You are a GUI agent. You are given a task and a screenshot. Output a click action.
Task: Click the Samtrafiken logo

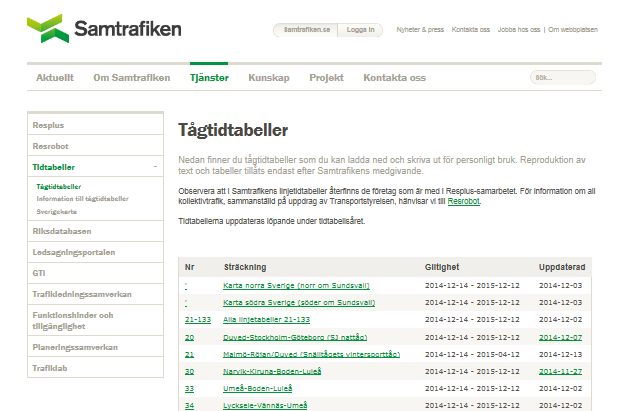coord(104,29)
